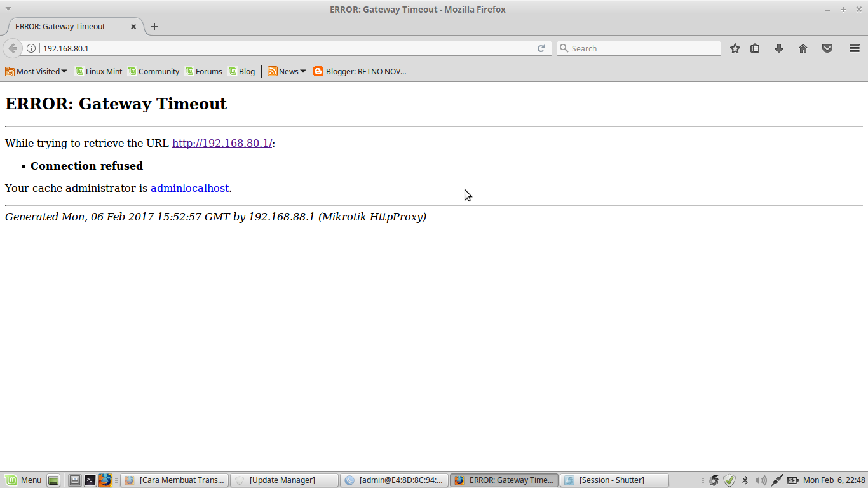Screen dimensions: 868x488
Task: Open the Linux Mint Menu button
Action: 24,480
